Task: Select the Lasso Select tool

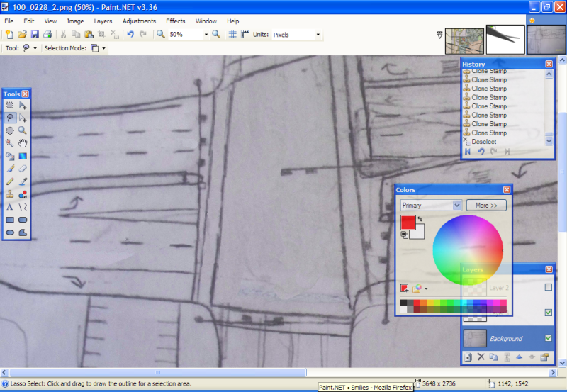Action: point(10,118)
